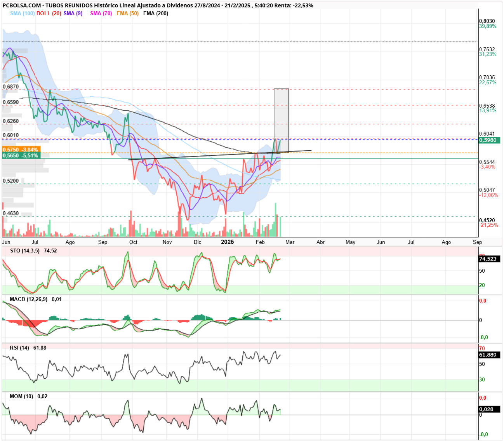Click the purple SMA (9) legend label
The width and height of the screenshot is (504, 442).
pos(73,13)
